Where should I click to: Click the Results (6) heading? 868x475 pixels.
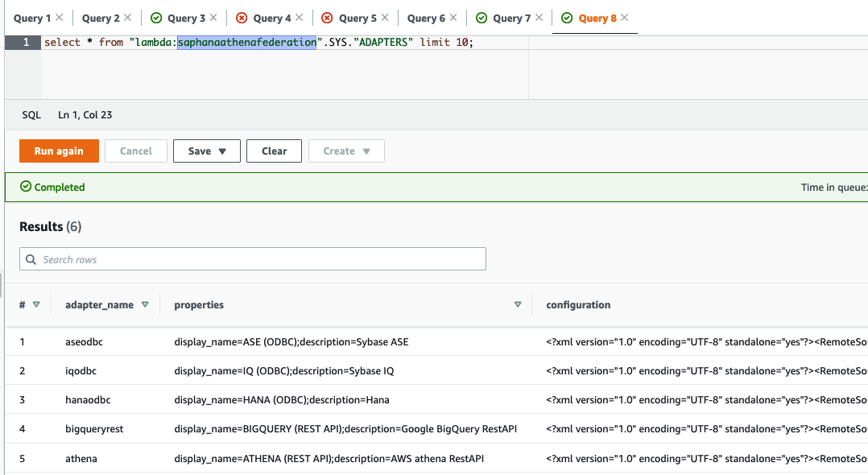pyautogui.click(x=51, y=226)
